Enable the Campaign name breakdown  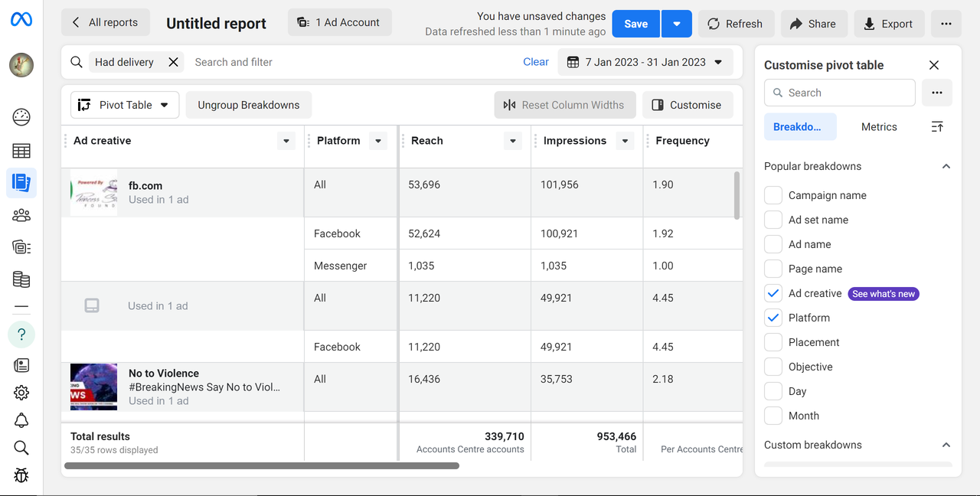click(773, 195)
